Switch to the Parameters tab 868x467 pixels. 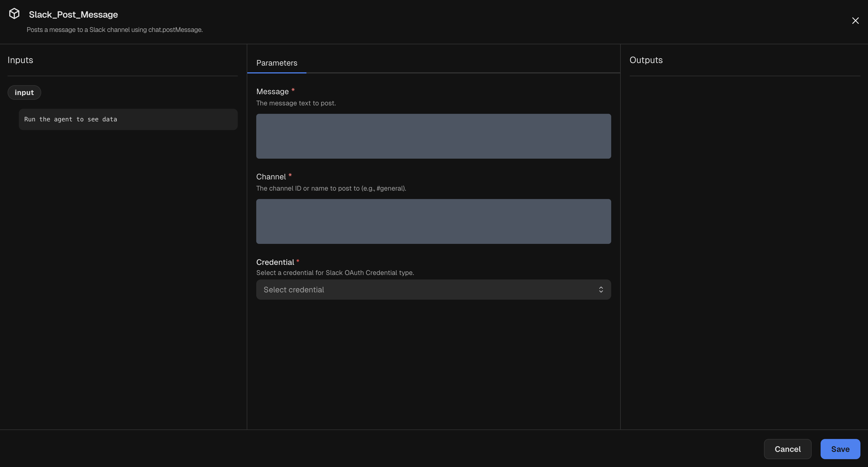tap(277, 63)
